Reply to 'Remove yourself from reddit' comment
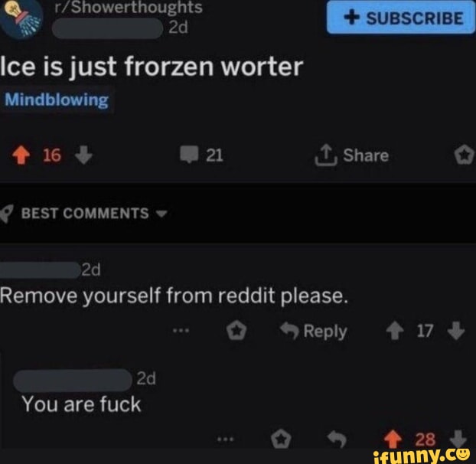476x464 pixels. [x=314, y=330]
